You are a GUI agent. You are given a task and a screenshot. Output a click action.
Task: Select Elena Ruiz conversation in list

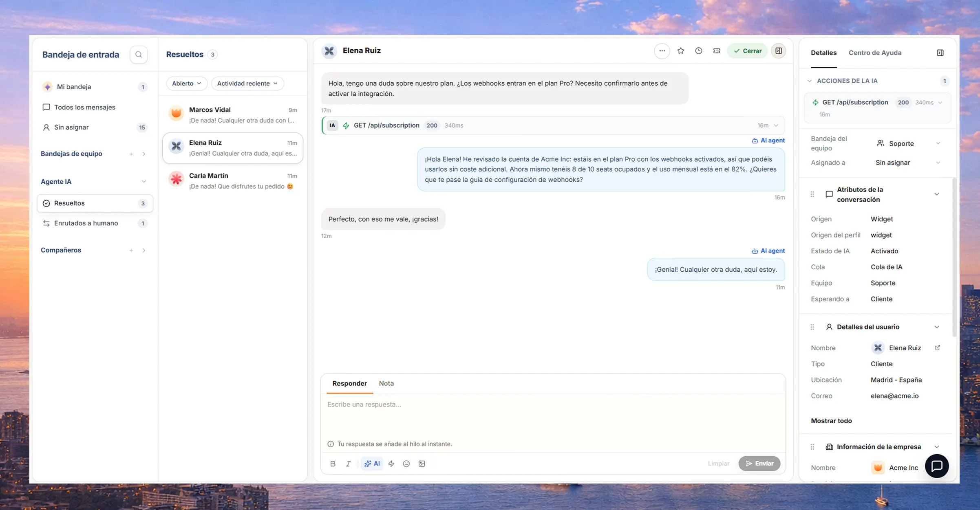coord(232,148)
